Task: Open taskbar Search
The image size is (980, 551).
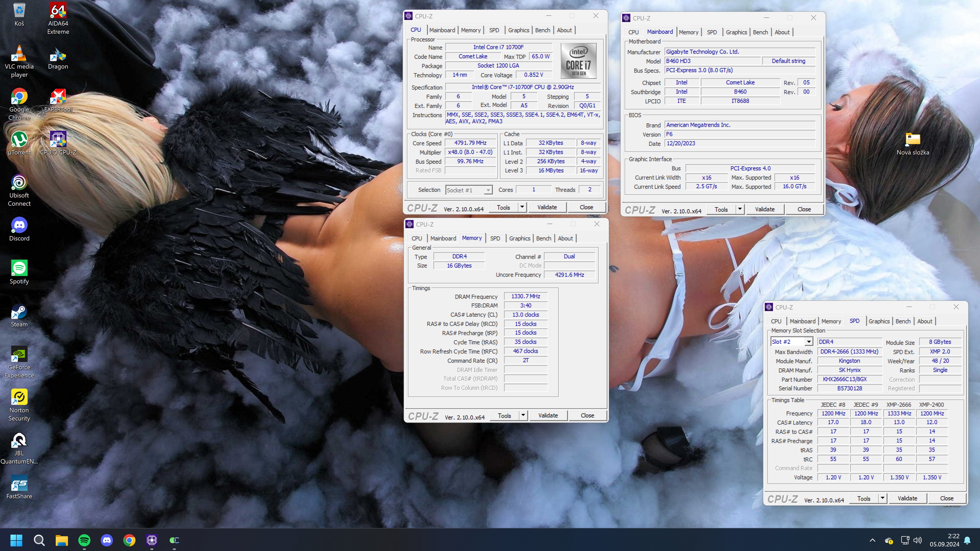Action: tap(39, 540)
